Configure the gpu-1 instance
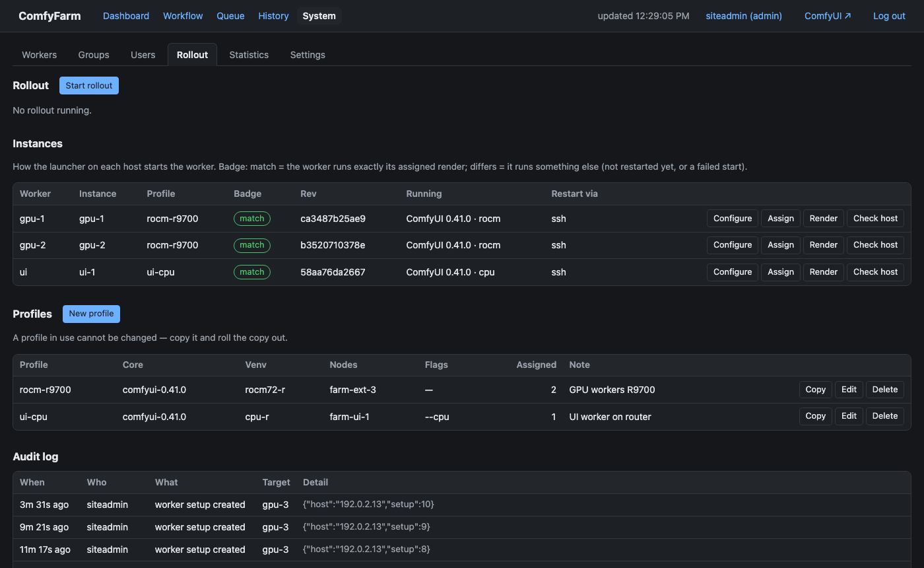The height and width of the screenshot is (568, 924). point(733,219)
